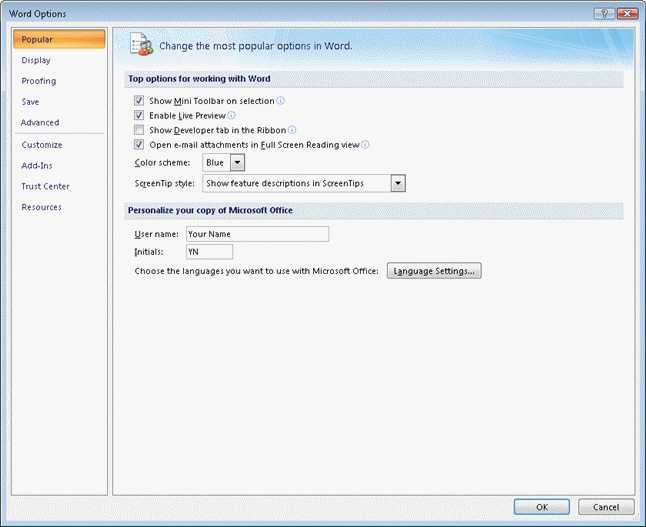Enable Show Developer tab in the Ribbon
646x527 pixels.
coord(139,130)
